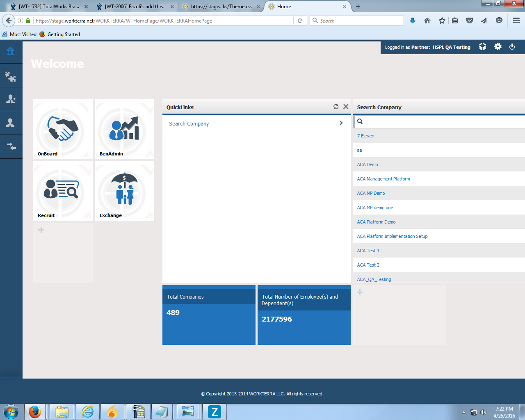Expand the Search Company chevron arrow
The image size is (525, 420).
click(x=341, y=123)
